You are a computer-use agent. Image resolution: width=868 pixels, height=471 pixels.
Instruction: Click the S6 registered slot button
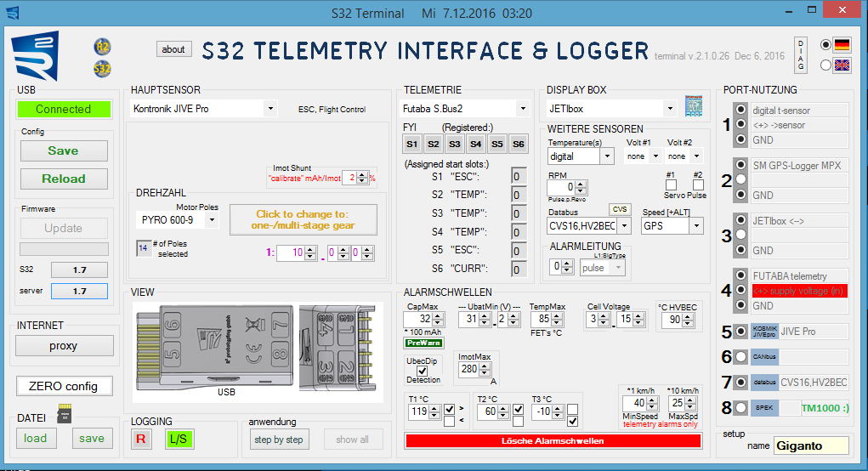tap(518, 144)
